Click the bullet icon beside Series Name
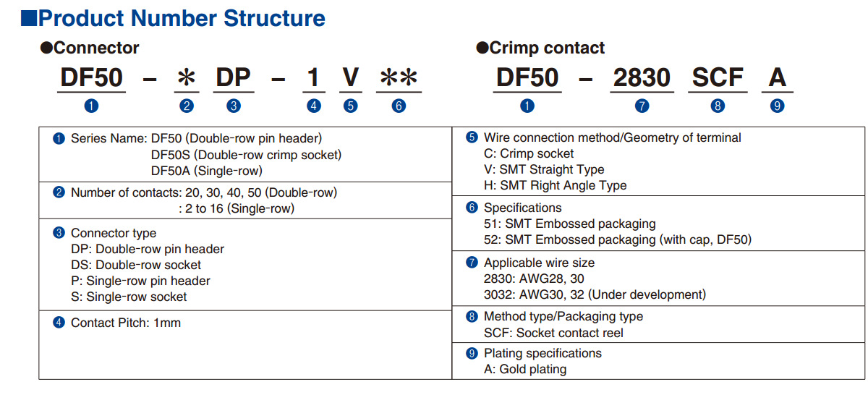 [x=59, y=138]
